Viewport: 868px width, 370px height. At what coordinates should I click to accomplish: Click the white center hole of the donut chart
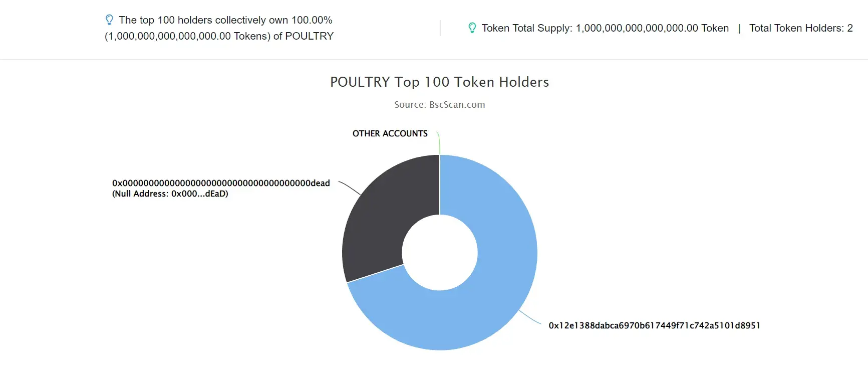click(440, 253)
